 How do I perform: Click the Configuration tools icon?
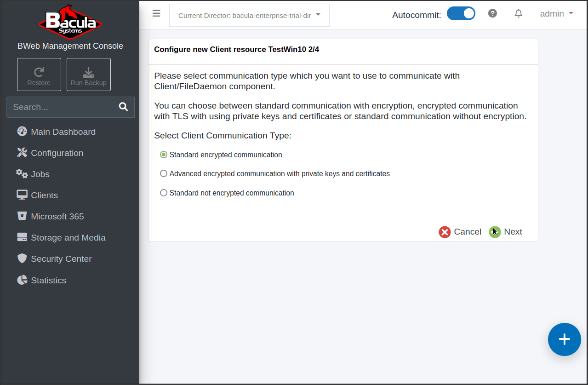[x=22, y=153]
